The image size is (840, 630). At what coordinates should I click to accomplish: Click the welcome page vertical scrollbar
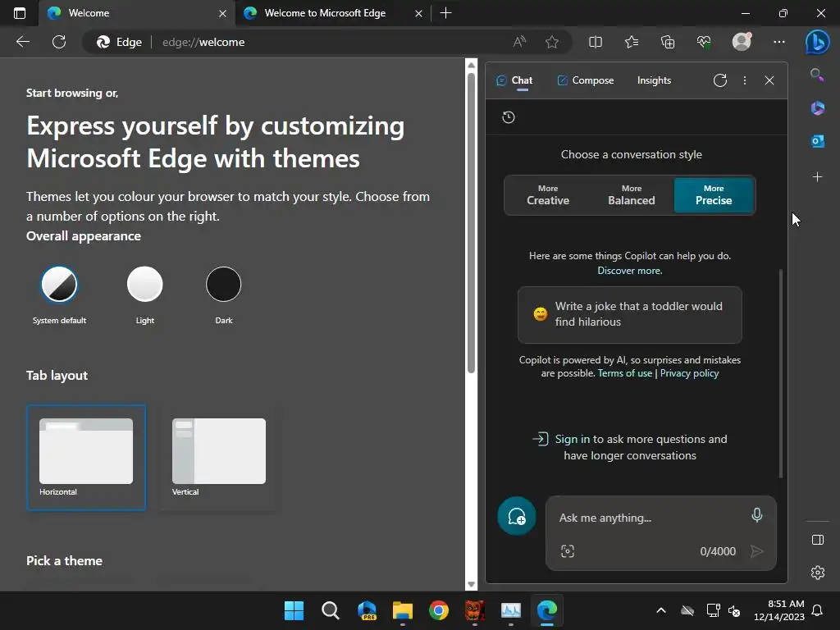471,222
